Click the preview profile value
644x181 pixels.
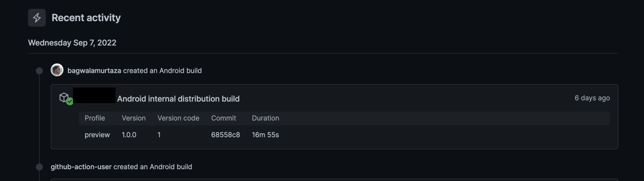click(97, 135)
